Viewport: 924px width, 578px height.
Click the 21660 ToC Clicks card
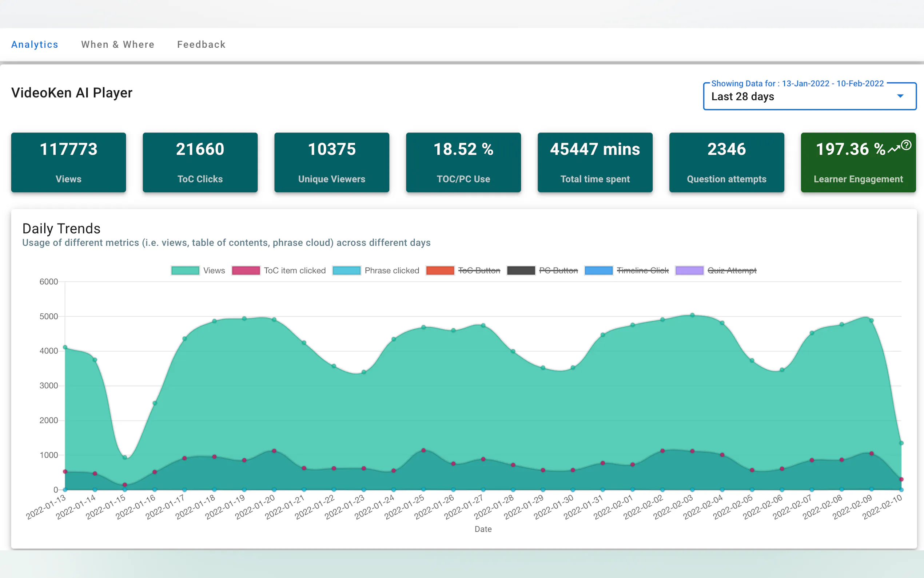pyautogui.click(x=200, y=162)
